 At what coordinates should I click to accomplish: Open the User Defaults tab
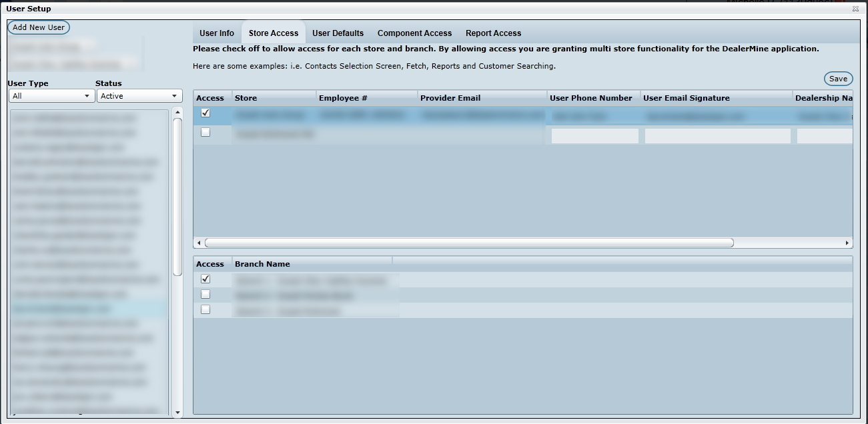(x=338, y=33)
